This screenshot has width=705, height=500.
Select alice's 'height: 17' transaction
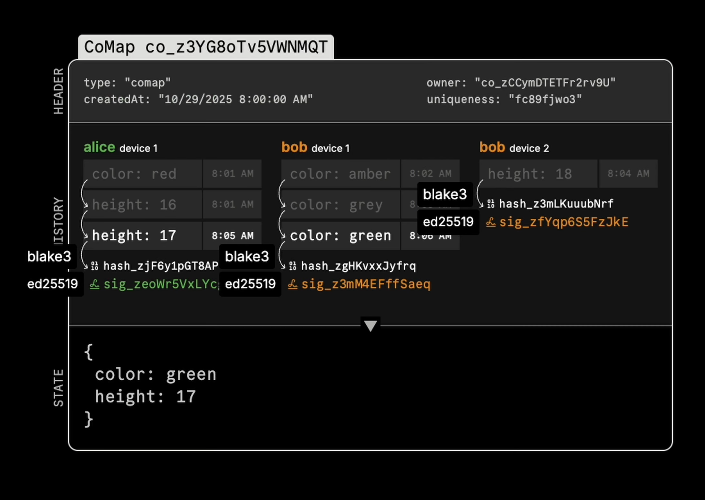[142, 236]
